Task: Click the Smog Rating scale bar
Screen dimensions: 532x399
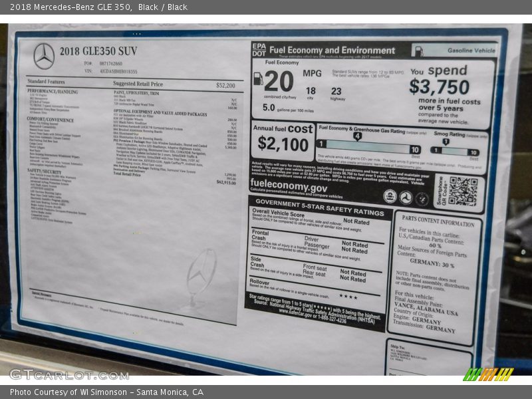Action: tap(454, 151)
